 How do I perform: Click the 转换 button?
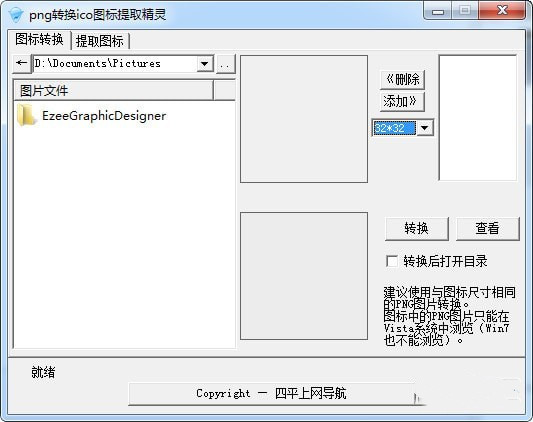(416, 228)
